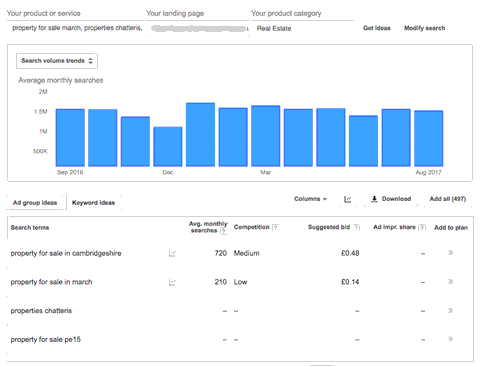Open the Search volume trends dropdown
This screenshot has height=367, width=480.
[57, 61]
